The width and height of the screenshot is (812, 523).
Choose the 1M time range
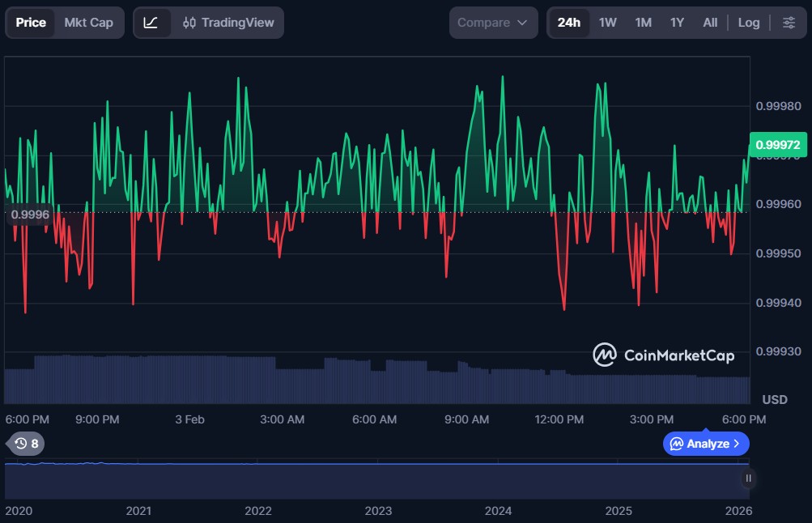point(643,23)
